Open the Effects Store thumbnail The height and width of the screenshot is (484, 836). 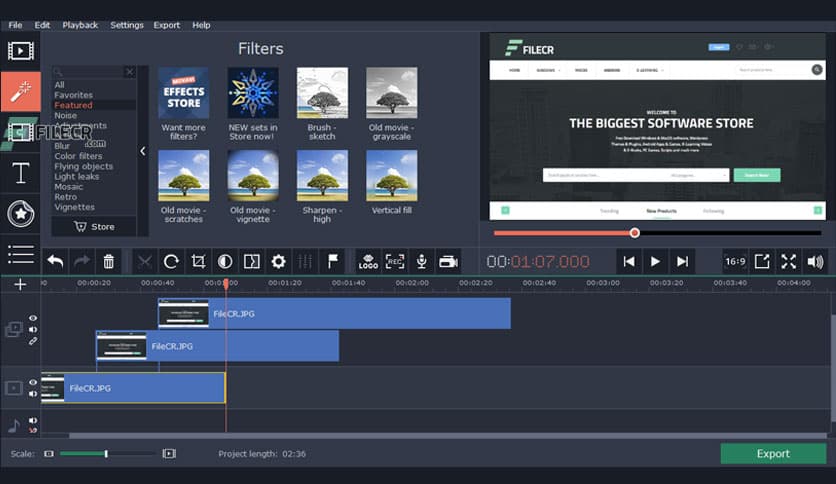(183, 93)
